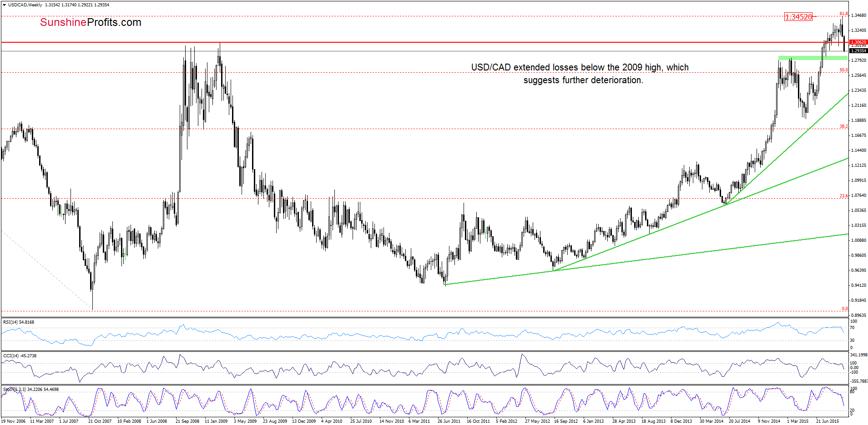Click the CCI scale value -355.7887
The width and height of the screenshot is (868, 425).
pos(859,381)
